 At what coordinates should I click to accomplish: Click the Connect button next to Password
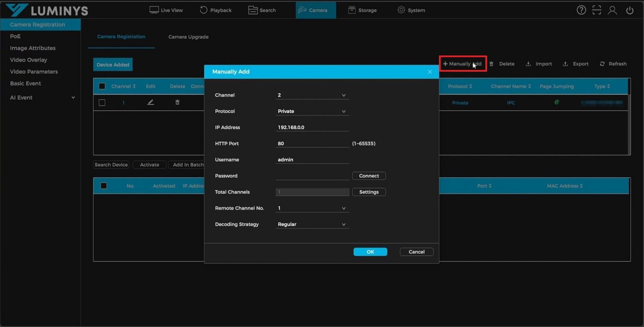[368, 175]
